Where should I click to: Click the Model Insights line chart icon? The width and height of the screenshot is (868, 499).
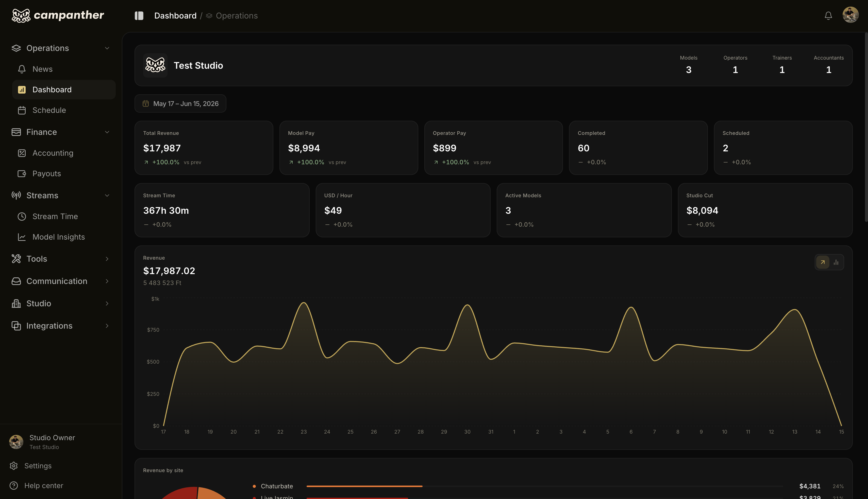[22, 237]
